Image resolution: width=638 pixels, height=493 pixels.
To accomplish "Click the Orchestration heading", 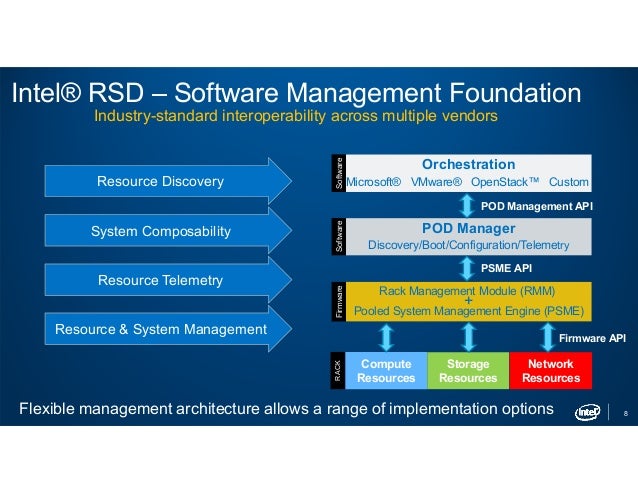I will coord(468,164).
